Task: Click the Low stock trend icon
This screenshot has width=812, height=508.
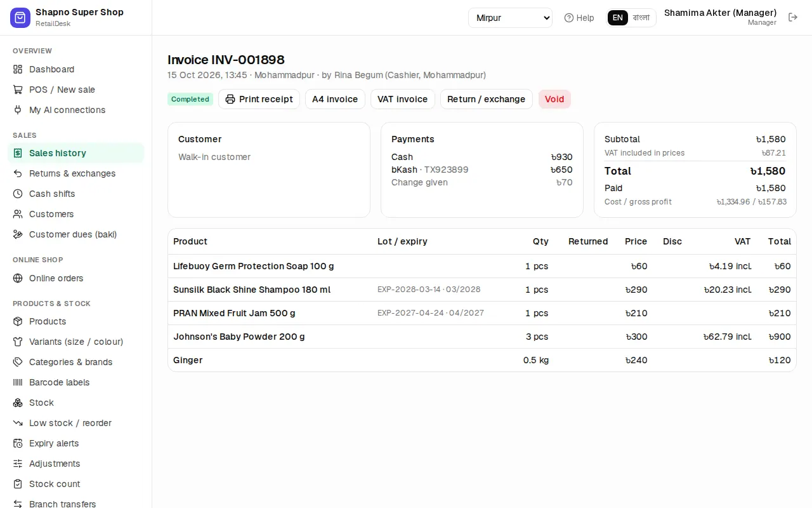Action: 18,423
